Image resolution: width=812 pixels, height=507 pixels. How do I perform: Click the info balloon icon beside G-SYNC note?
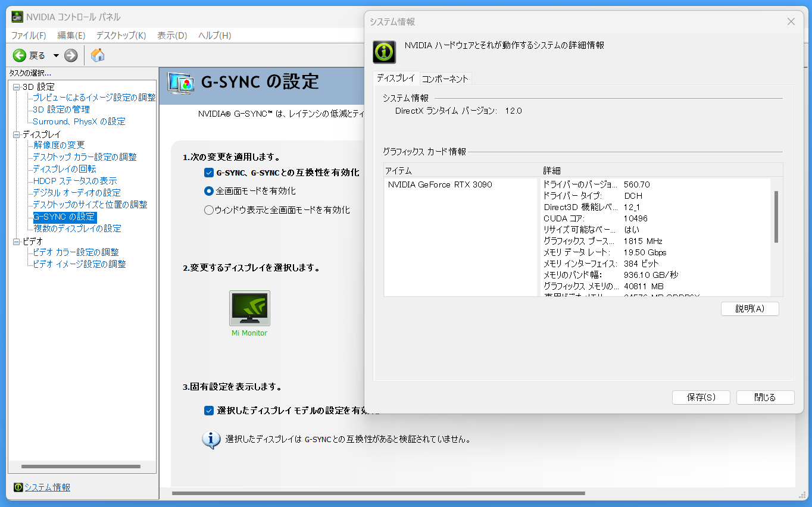coord(211,440)
